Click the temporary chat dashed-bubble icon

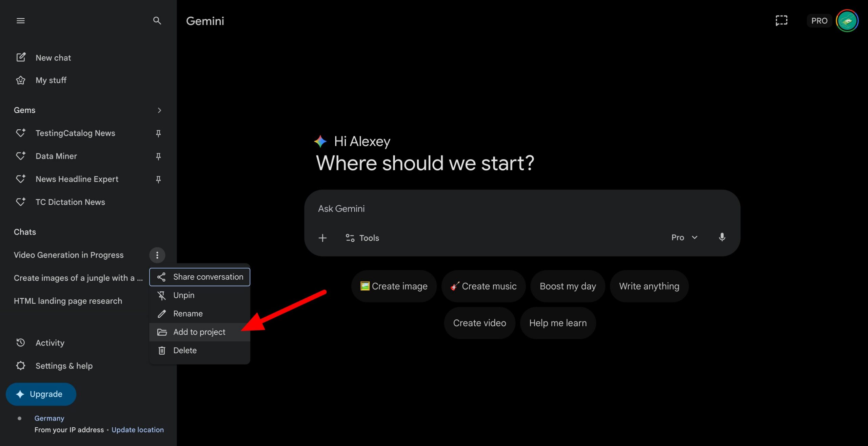(x=781, y=21)
